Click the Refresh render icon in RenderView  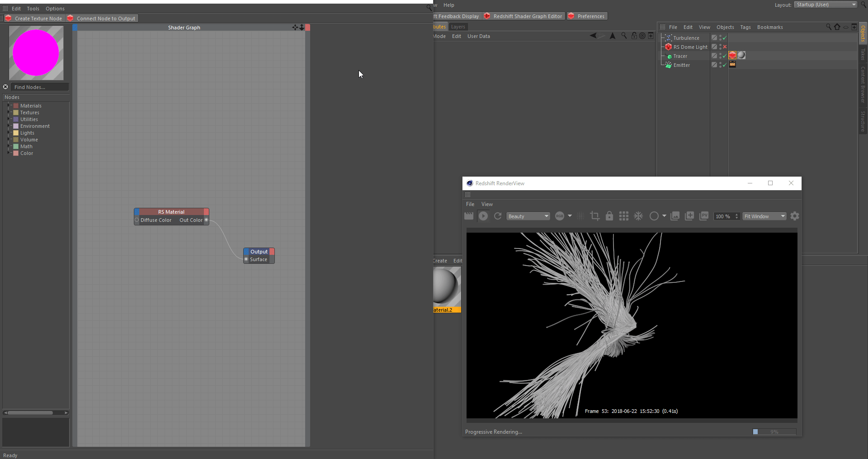(x=498, y=216)
